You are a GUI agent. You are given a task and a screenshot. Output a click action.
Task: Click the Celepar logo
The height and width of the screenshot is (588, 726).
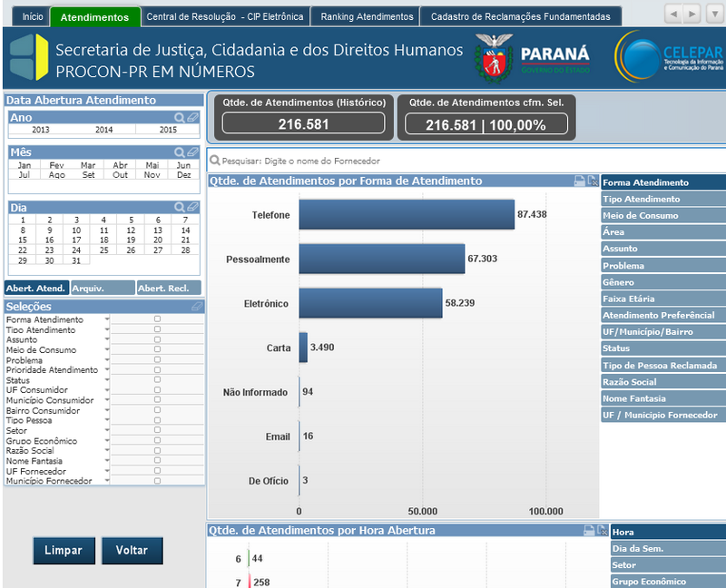669,56
